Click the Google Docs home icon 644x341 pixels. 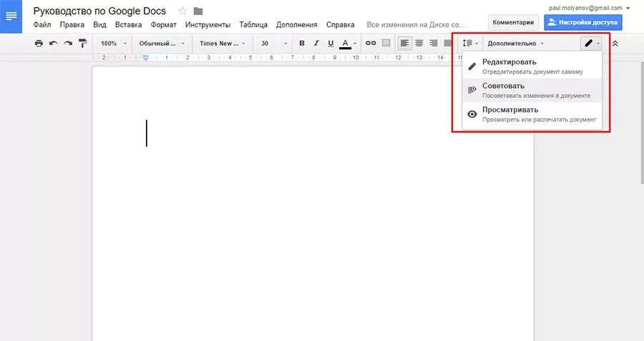pos(11,16)
